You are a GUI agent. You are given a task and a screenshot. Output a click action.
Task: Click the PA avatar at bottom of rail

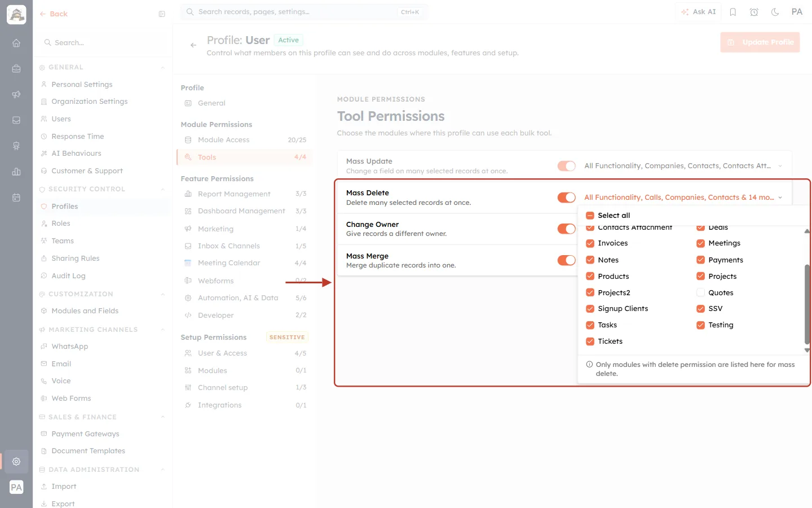point(16,487)
